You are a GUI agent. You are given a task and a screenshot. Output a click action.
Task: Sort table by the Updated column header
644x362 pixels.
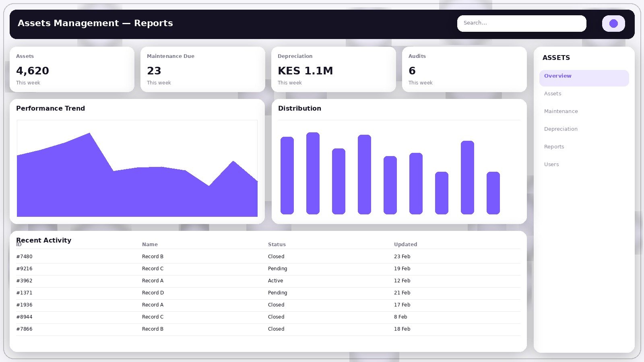point(405,245)
